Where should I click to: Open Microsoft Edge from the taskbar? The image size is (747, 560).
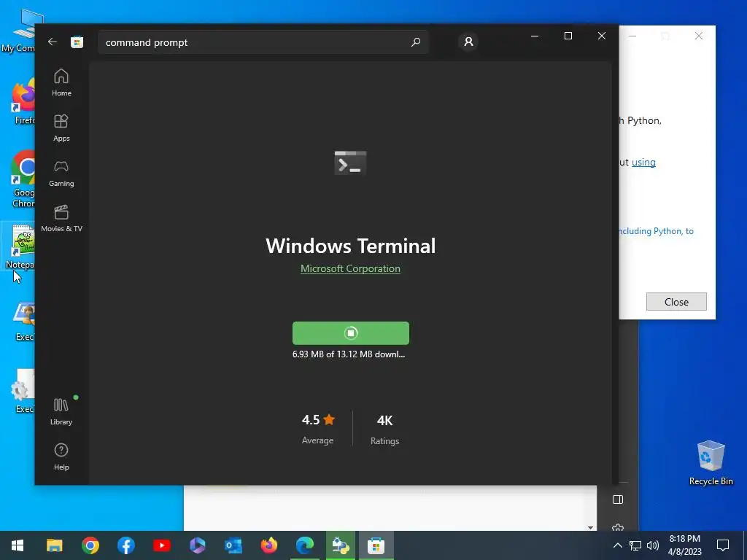(305, 545)
